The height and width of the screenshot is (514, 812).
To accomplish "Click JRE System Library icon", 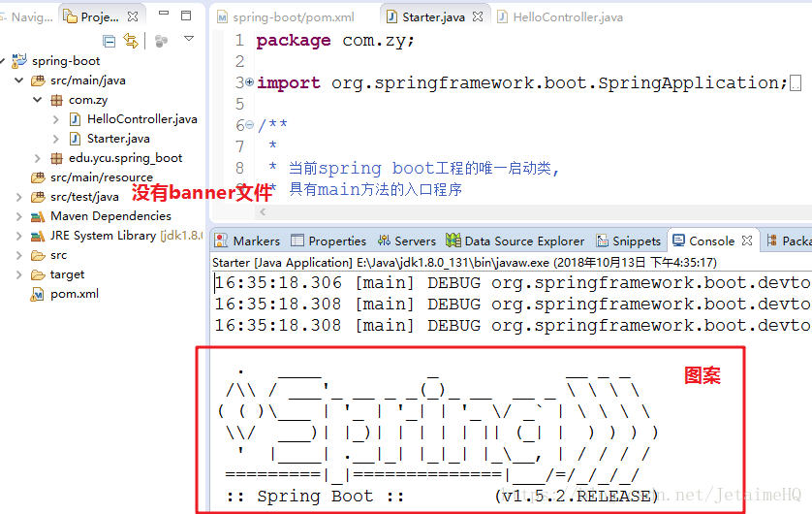I will [x=37, y=236].
